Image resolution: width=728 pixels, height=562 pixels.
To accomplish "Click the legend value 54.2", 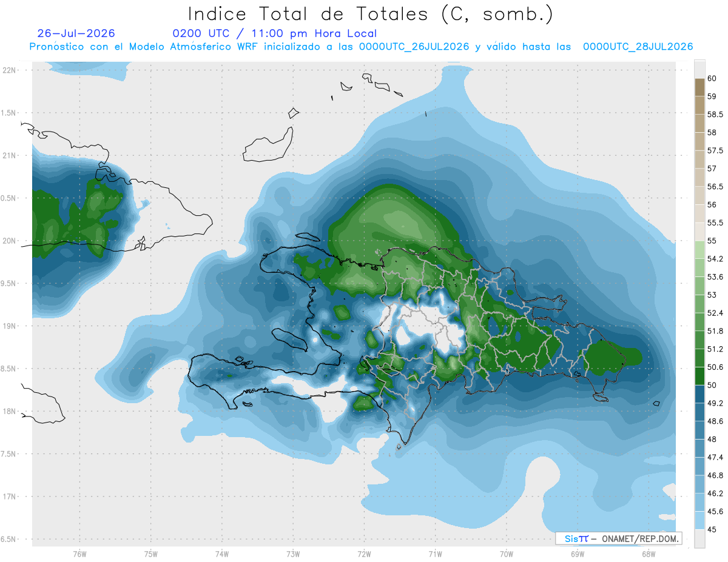I will (x=716, y=259).
